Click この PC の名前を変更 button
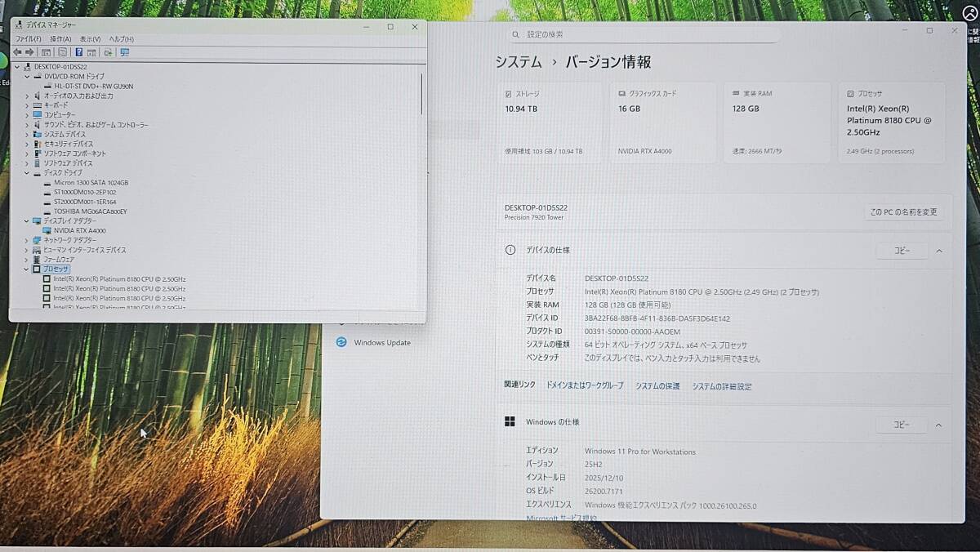Viewport: 980px width, 552px height. pos(904,212)
